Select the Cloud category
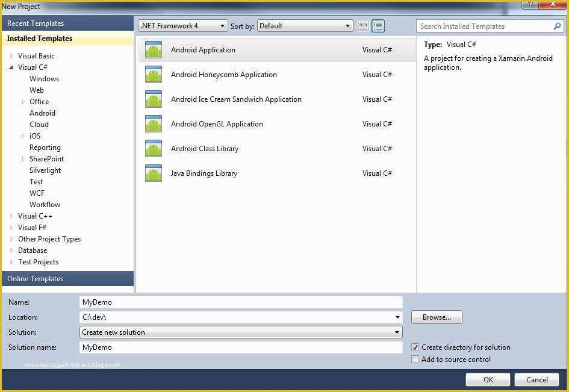The height and width of the screenshot is (392, 569). point(39,125)
